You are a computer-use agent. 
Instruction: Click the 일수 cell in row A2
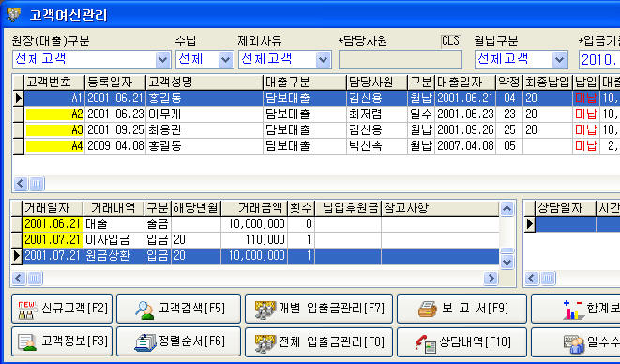tap(421, 114)
